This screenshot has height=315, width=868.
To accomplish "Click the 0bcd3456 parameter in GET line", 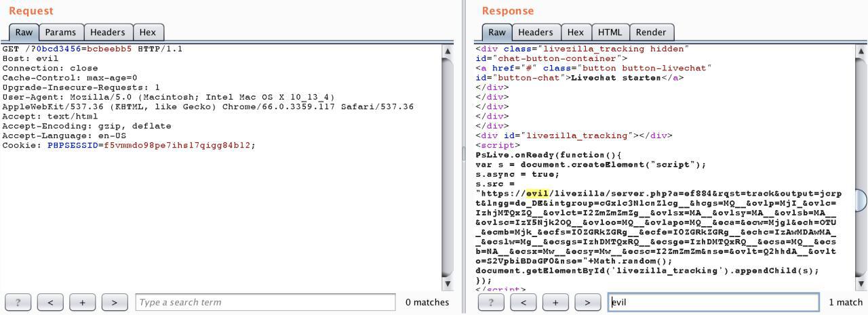I will point(59,49).
